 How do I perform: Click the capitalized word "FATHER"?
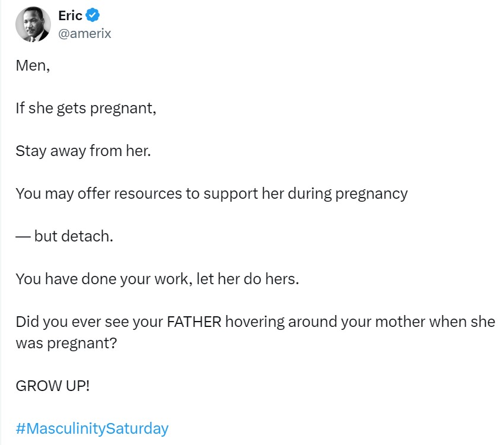click(x=194, y=322)
